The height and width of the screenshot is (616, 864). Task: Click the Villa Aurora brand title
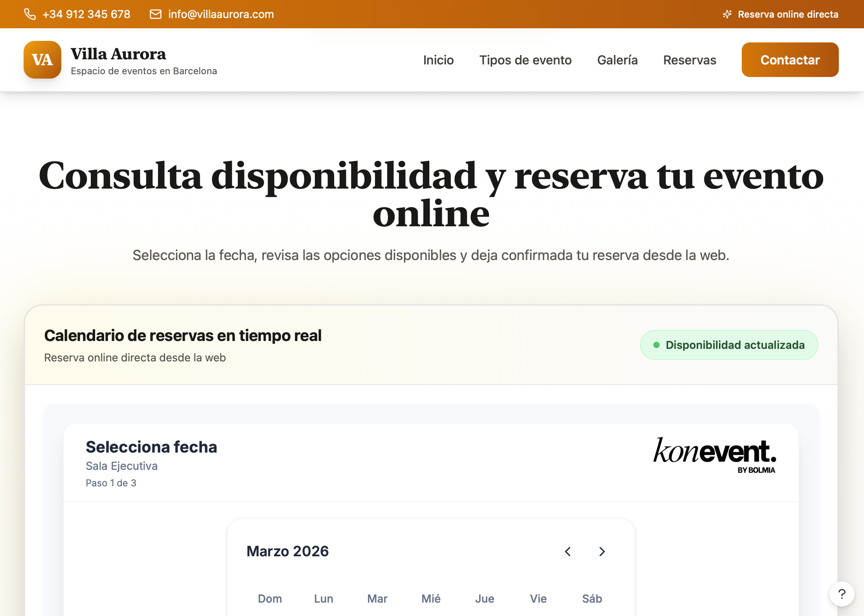[x=118, y=54]
